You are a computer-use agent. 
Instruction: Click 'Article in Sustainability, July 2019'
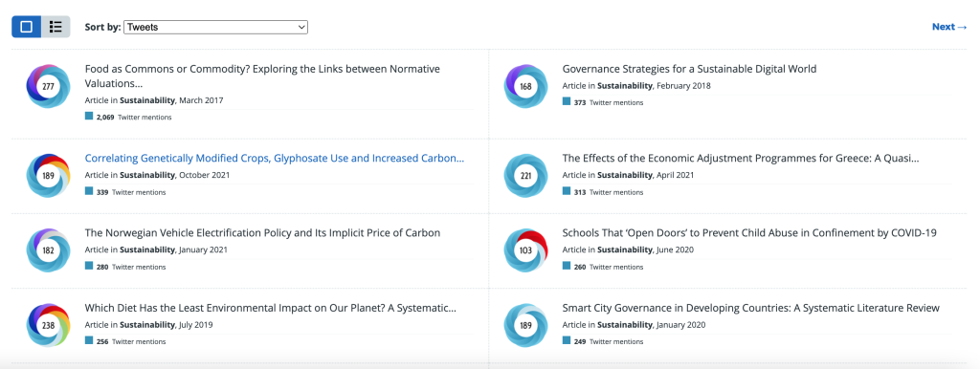[x=148, y=325]
